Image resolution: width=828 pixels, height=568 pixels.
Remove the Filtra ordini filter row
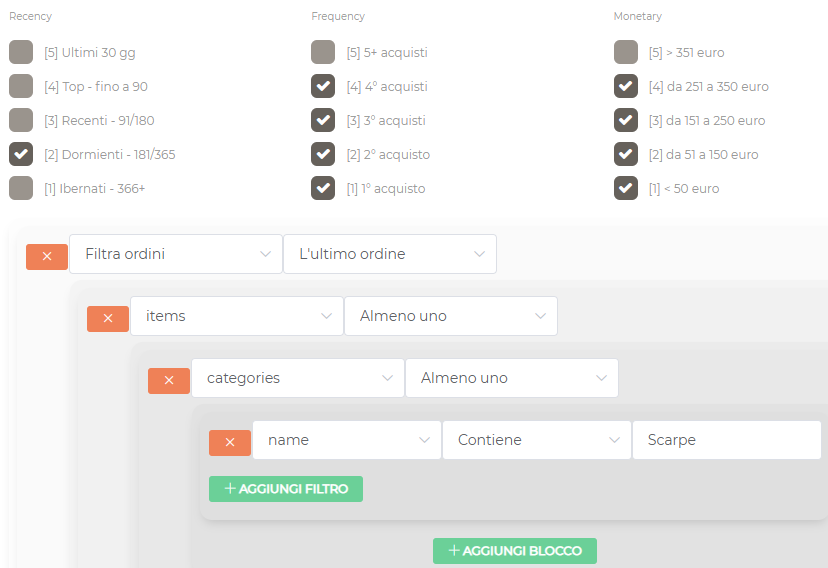tap(47, 256)
